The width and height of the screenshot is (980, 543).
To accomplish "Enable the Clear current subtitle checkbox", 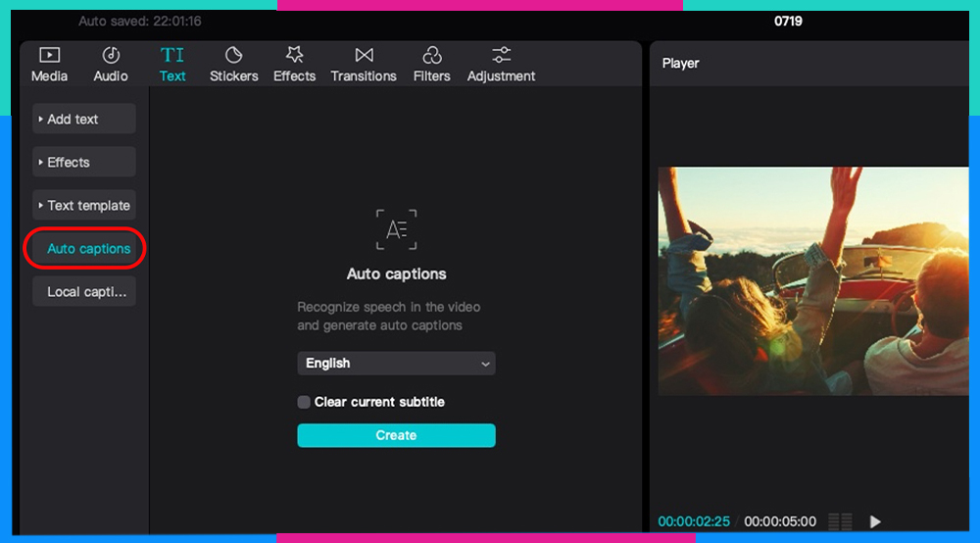I will (304, 402).
